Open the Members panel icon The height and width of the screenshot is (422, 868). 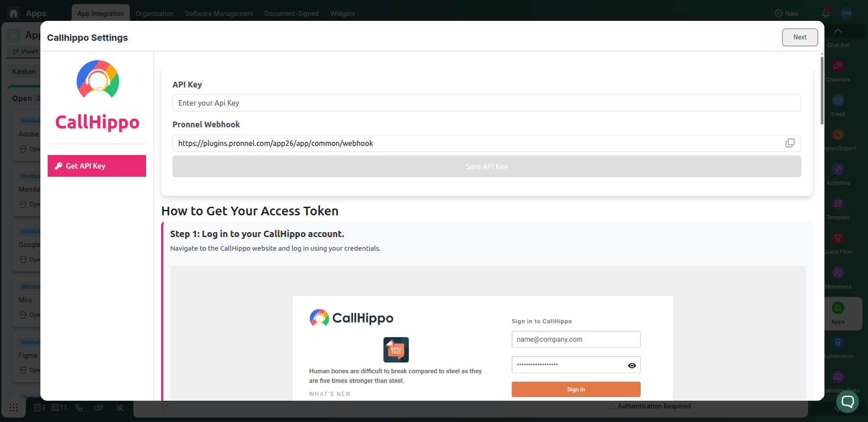tap(838, 272)
